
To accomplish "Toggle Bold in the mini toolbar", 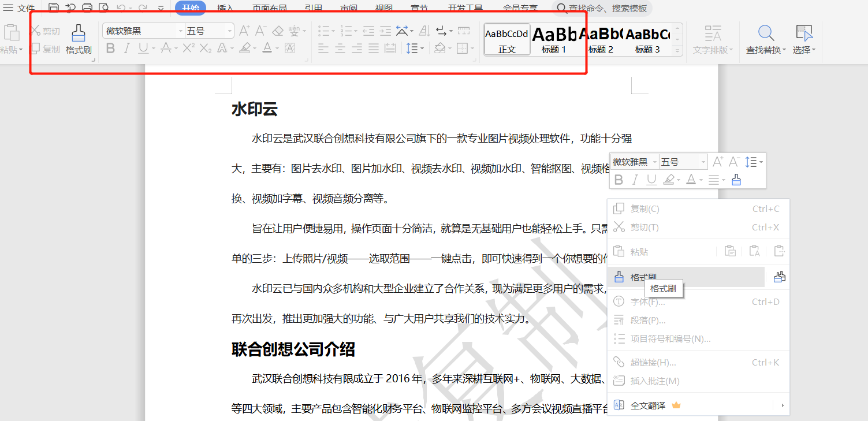I will 619,180.
